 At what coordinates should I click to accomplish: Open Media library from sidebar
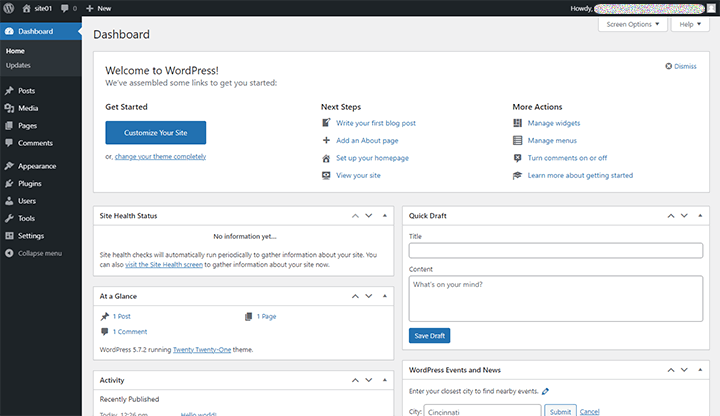[x=28, y=108]
